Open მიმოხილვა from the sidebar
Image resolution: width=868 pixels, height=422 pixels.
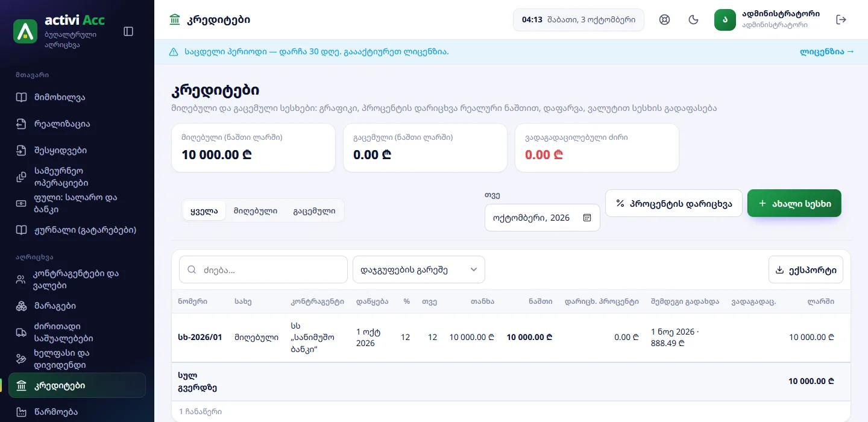(x=77, y=97)
